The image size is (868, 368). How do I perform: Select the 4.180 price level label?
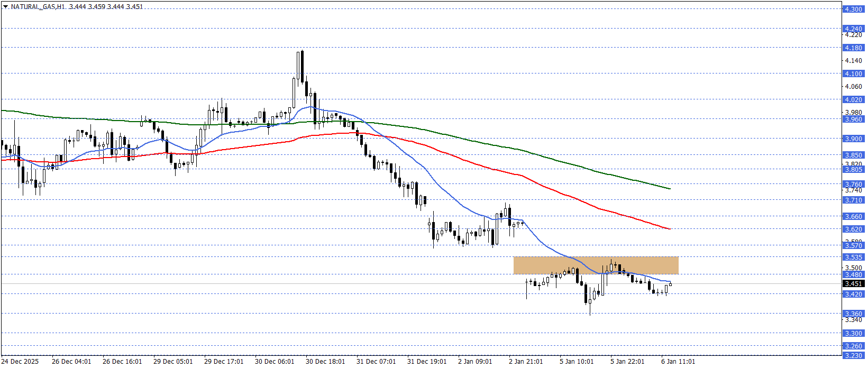coord(853,48)
